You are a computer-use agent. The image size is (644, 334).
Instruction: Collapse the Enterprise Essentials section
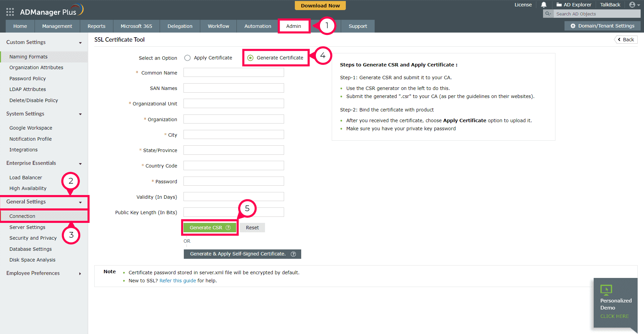click(80, 164)
